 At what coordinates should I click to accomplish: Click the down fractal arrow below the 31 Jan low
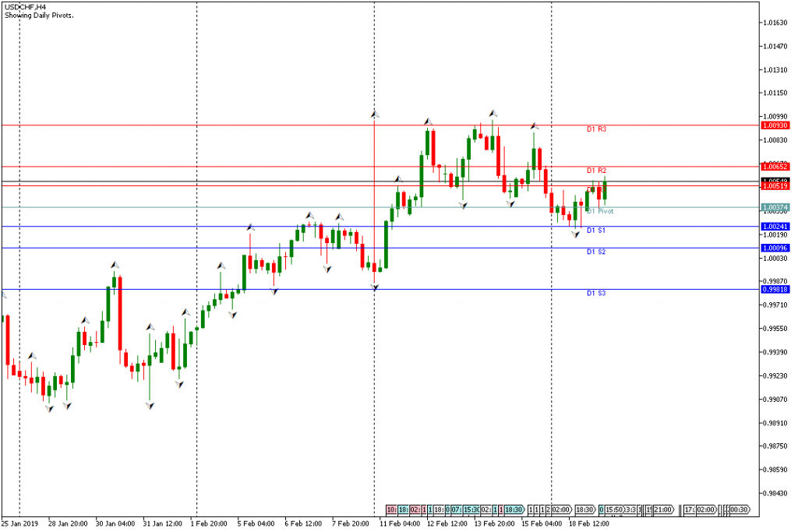(149, 406)
